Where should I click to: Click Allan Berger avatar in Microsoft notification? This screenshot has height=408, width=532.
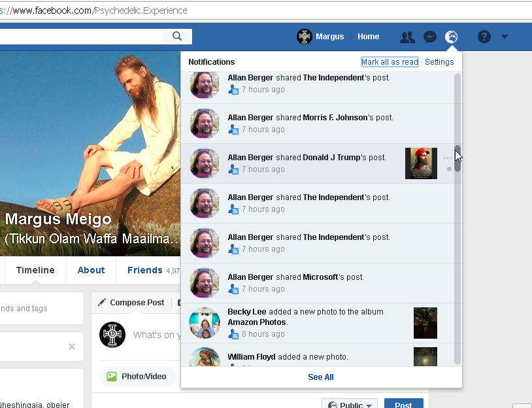coord(205,283)
